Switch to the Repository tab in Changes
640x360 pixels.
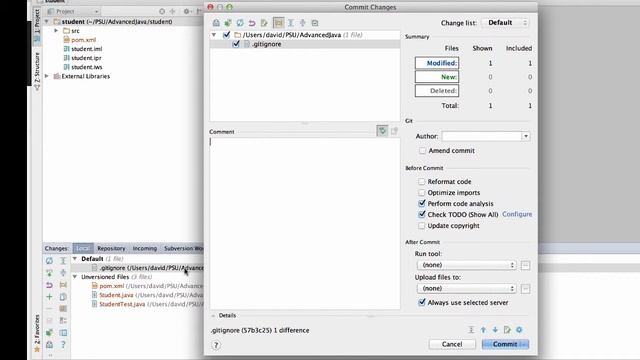click(111, 248)
